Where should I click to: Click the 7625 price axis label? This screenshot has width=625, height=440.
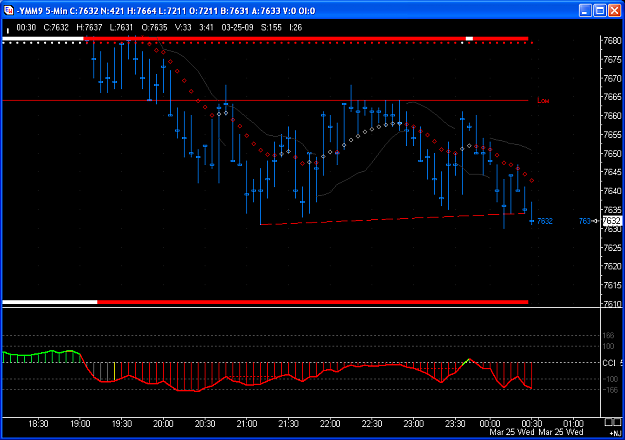click(x=612, y=248)
